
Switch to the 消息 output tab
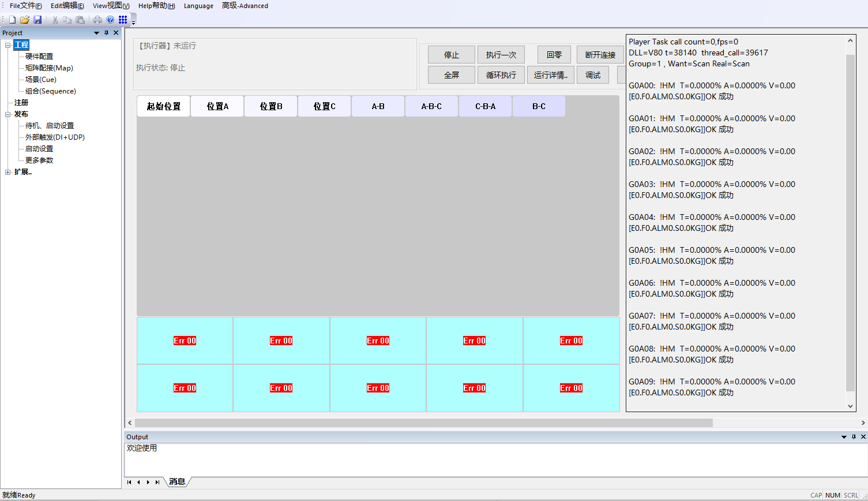[x=177, y=482]
